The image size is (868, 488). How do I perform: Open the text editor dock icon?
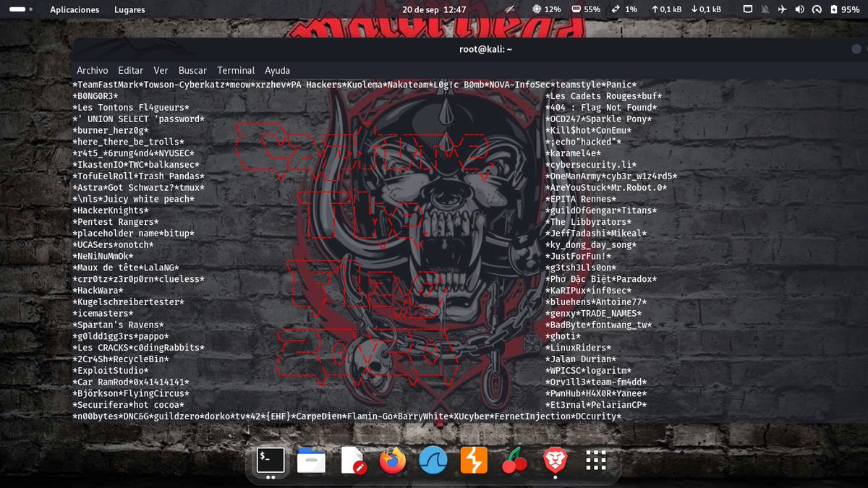point(352,461)
